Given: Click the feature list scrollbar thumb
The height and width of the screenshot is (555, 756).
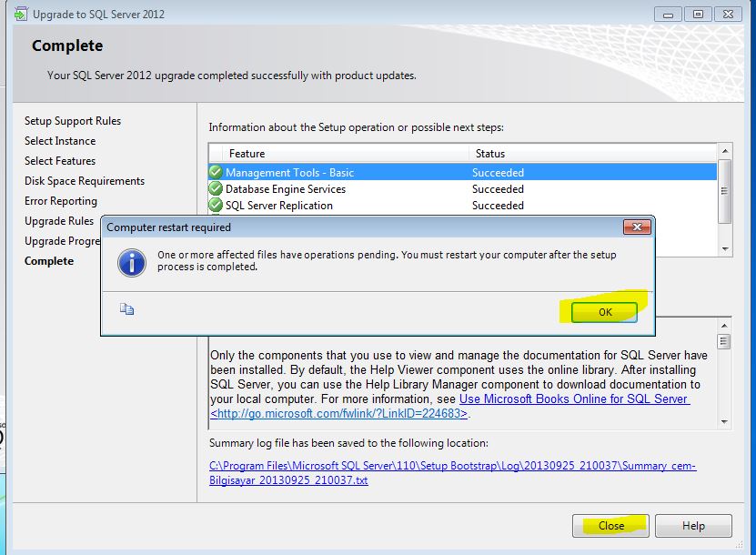Looking at the screenshot, I should click(724, 191).
